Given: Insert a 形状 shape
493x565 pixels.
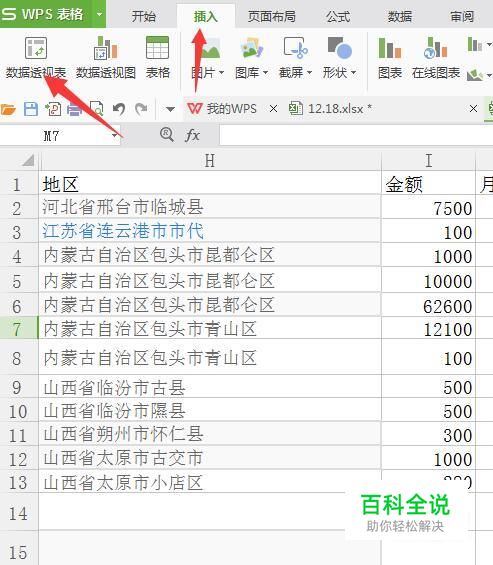Looking at the screenshot, I should click(339, 58).
